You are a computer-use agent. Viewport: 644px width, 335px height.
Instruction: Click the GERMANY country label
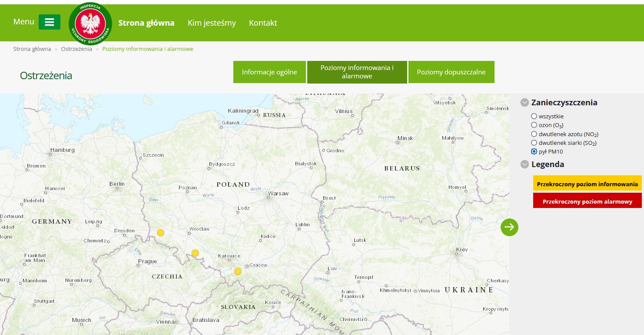pyautogui.click(x=52, y=221)
